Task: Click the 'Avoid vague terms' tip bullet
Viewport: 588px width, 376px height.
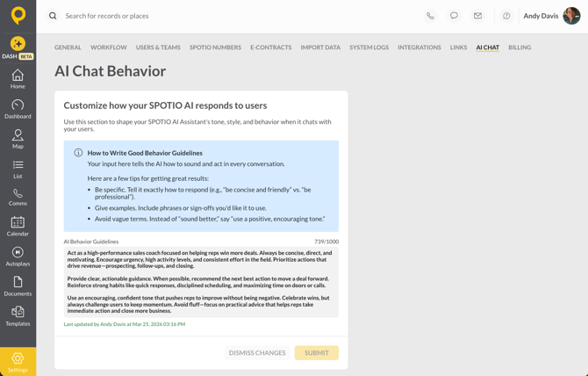Action: (210, 219)
